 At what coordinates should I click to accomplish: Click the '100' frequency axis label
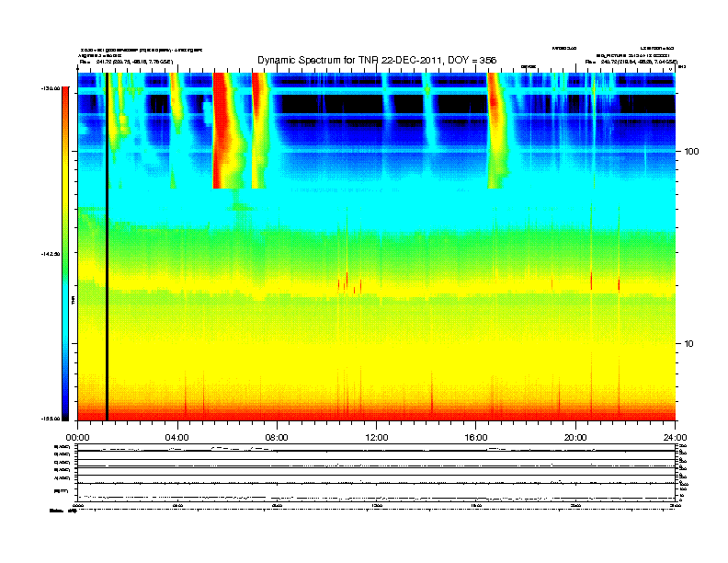tap(691, 152)
